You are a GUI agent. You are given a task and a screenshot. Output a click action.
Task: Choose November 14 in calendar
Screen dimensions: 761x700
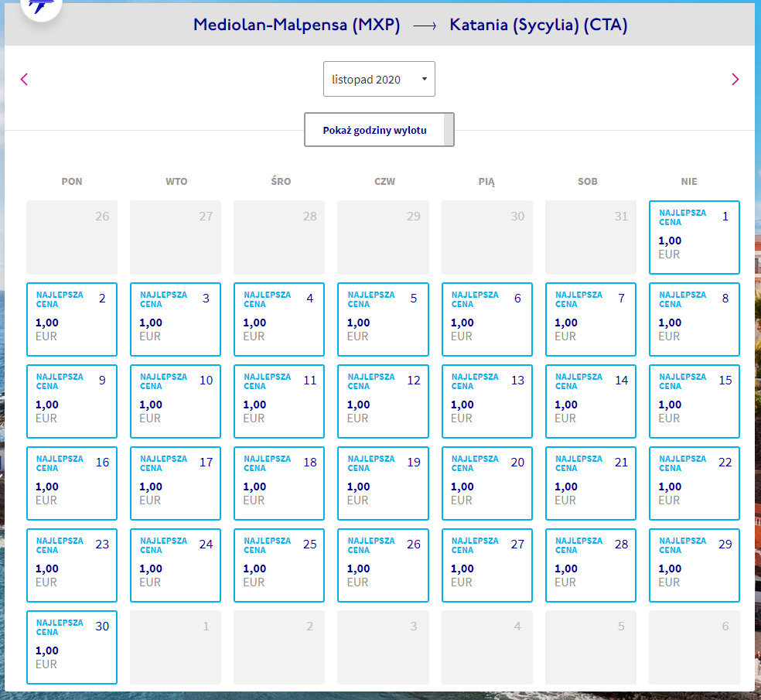pos(591,401)
